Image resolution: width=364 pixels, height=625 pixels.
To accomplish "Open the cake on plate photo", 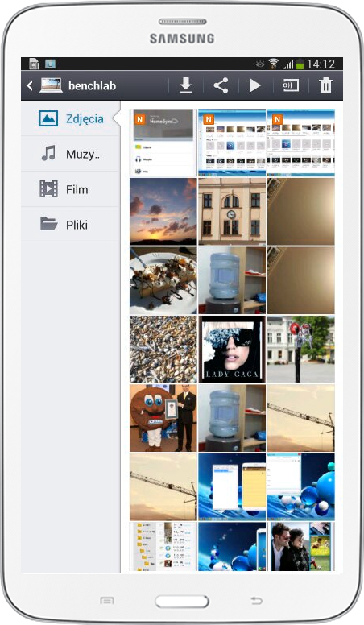I will coord(163,280).
